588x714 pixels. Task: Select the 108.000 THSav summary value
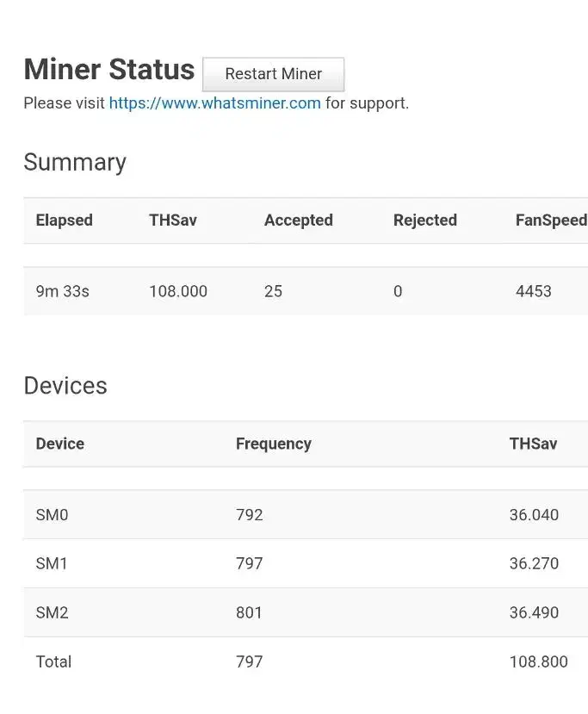tap(178, 291)
